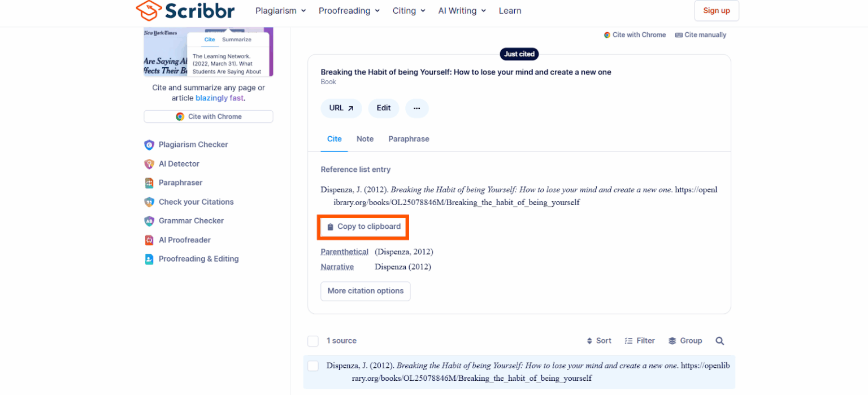Open the three-dot options menu for the citation

[417, 108]
